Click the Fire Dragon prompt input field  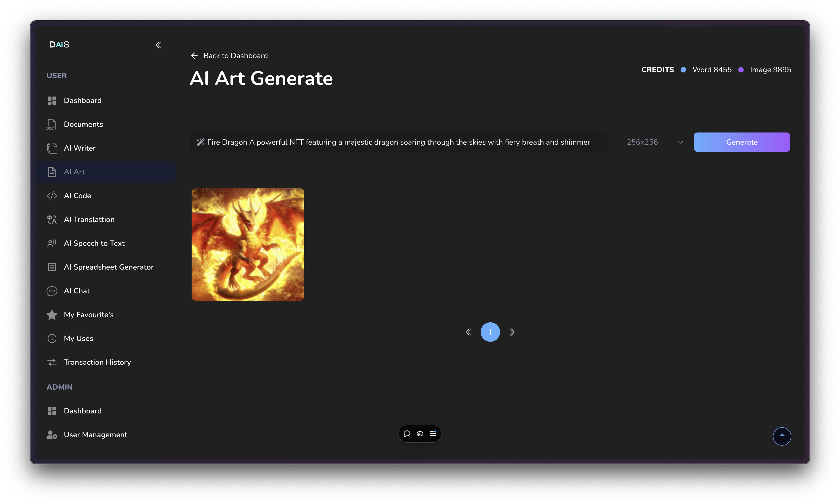click(x=398, y=142)
